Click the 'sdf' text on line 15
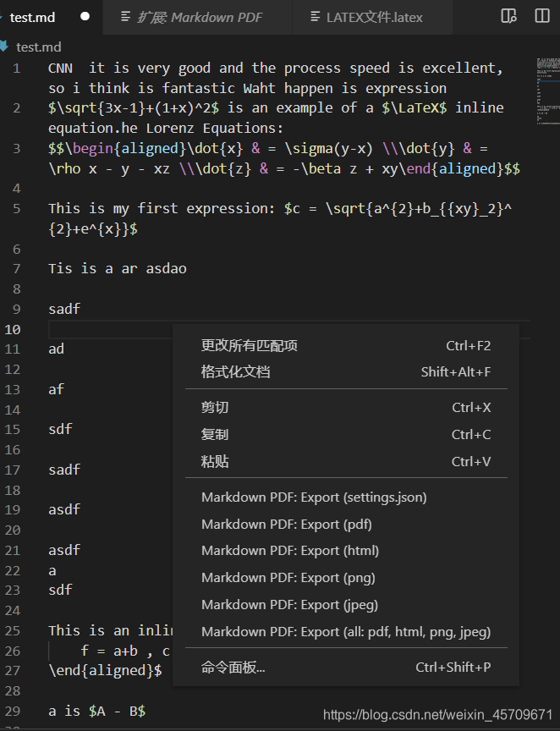 [61, 429]
